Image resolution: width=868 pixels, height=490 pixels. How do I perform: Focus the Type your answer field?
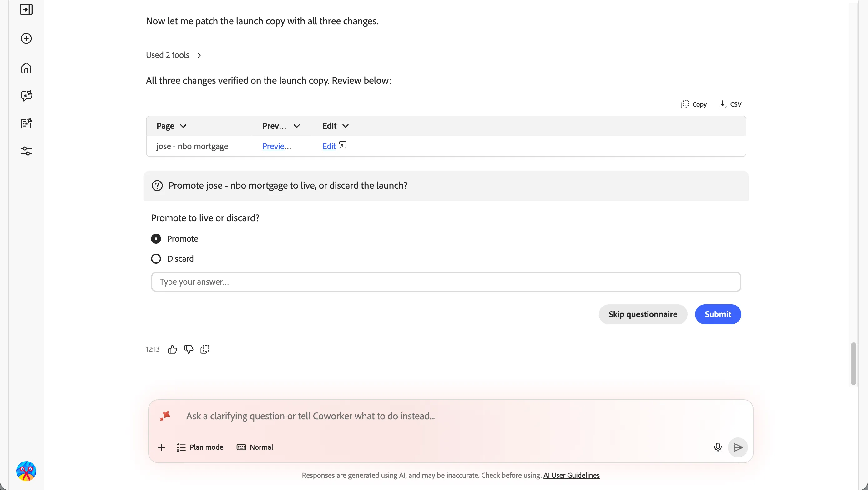(446, 282)
